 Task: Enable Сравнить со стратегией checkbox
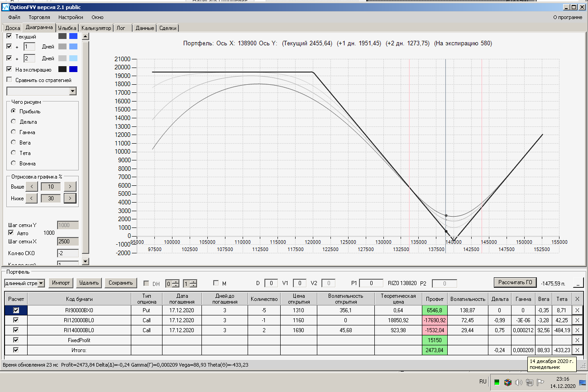tap(10, 80)
